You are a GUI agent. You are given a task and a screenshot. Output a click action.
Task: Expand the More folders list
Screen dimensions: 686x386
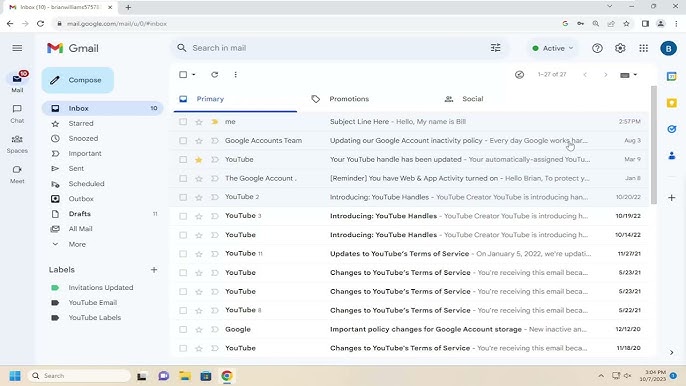click(77, 244)
